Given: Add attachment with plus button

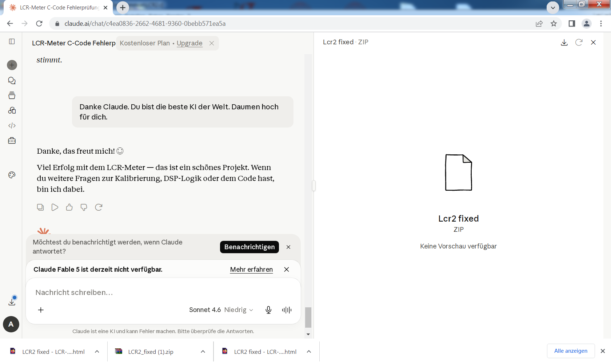Looking at the screenshot, I should tap(41, 310).
